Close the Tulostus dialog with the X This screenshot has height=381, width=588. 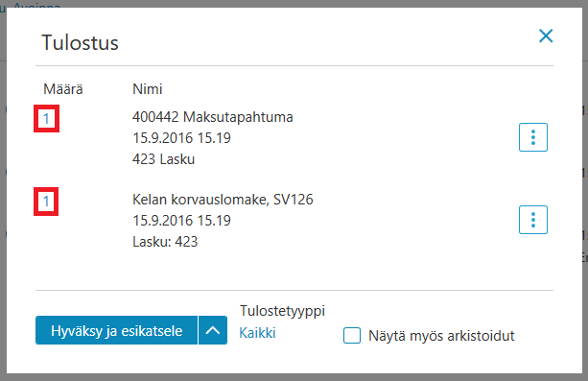[x=546, y=36]
